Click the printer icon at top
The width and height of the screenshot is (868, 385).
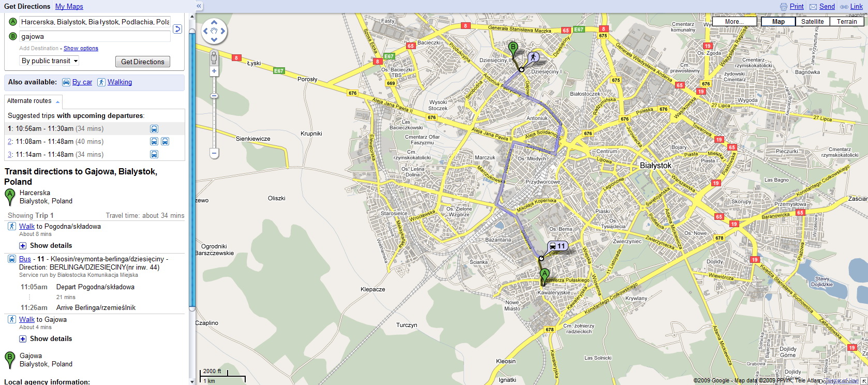[784, 7]
